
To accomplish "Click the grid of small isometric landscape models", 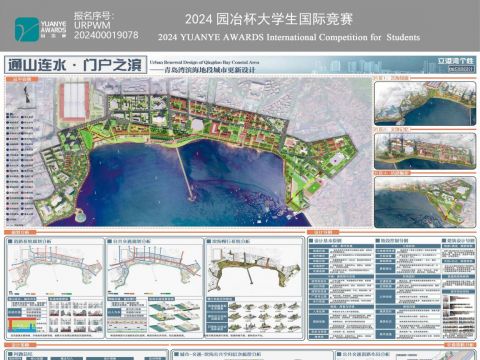I will pos(264,317).
